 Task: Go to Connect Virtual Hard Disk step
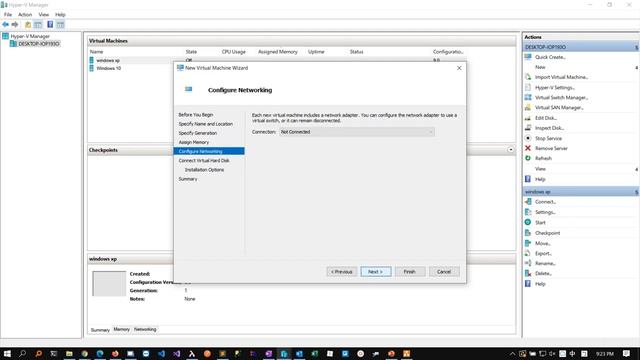point(204,160)
